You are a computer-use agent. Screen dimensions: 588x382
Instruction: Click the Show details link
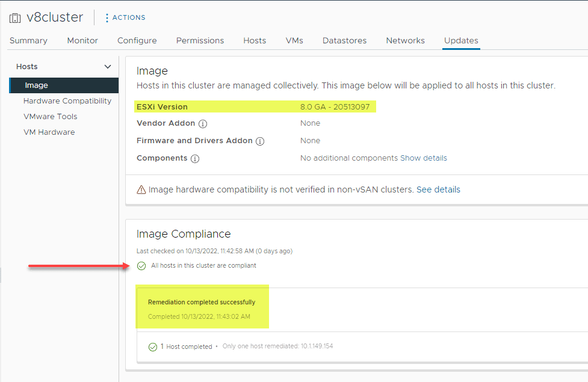click(x=424, y=158)
